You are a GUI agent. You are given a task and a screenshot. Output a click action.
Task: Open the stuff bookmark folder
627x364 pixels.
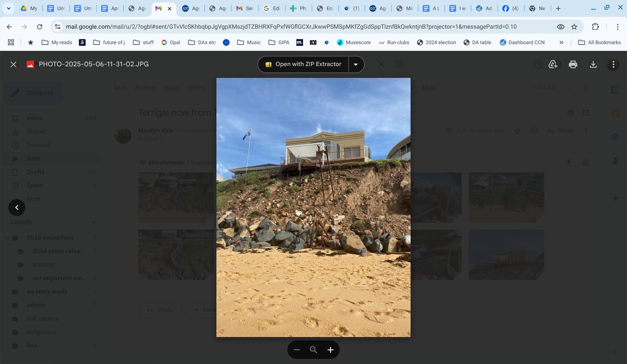pos(144,42)
